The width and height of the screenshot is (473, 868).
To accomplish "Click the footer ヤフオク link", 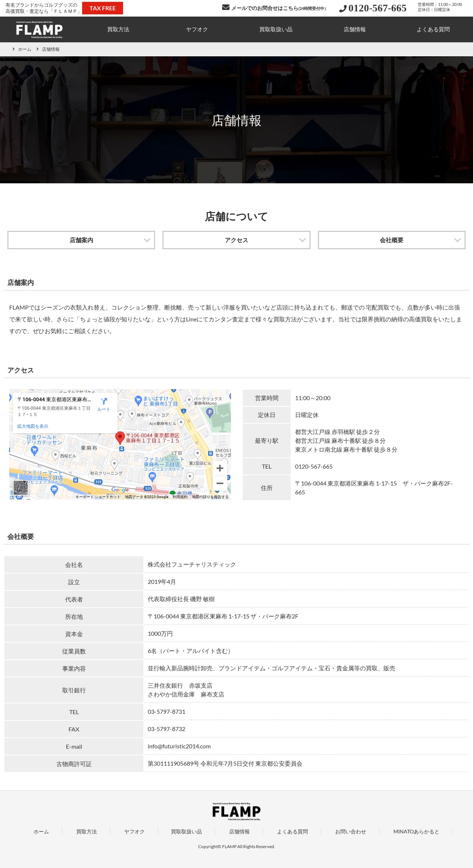I will pyautogui.click(x=134, y=832).
